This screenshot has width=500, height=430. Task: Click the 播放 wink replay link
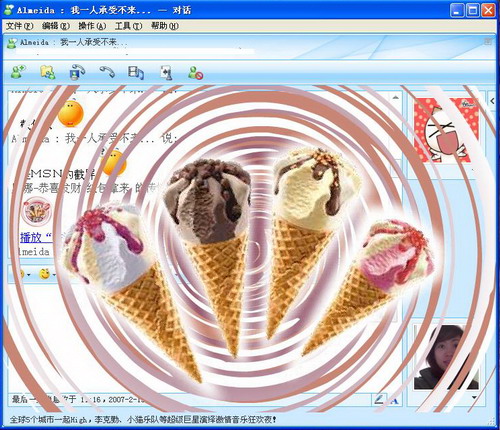click(x=36, y=238)
